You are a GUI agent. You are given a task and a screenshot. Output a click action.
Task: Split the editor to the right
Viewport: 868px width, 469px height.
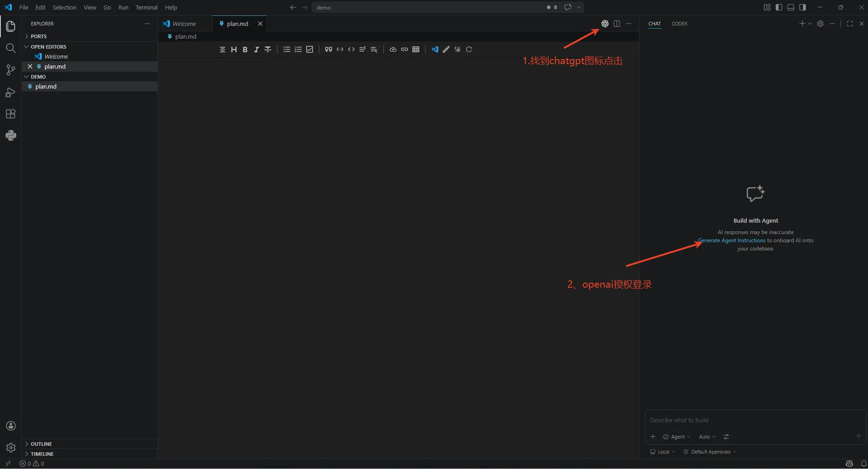[x=617, y=24]
